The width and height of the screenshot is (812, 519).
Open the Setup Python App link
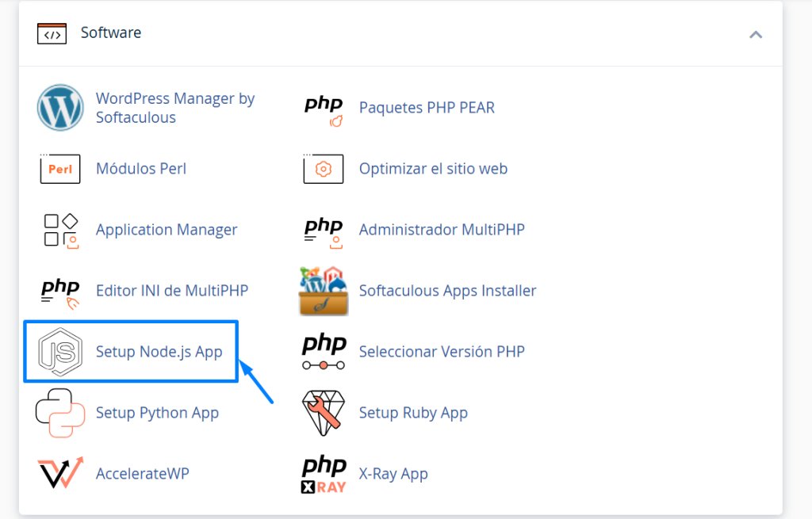coord(157,413)
